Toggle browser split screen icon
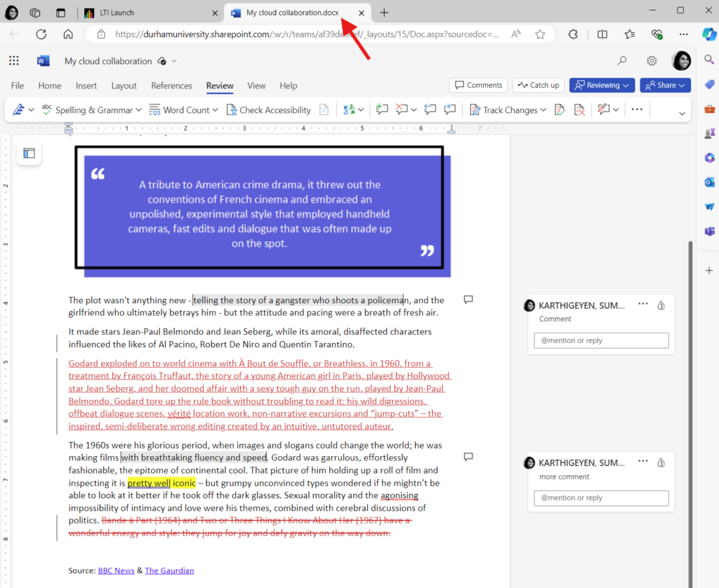This screenshot has width=719, height=588. pos(602,34)
